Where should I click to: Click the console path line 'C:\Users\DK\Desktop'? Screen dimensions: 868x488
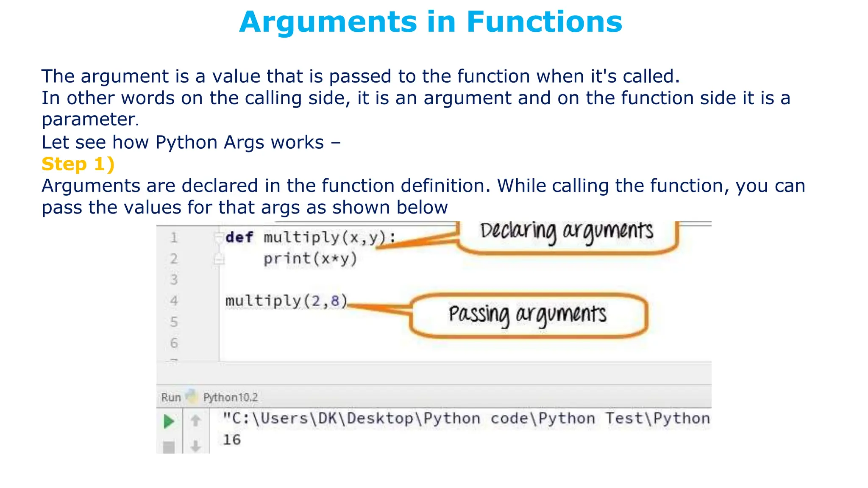466,419
